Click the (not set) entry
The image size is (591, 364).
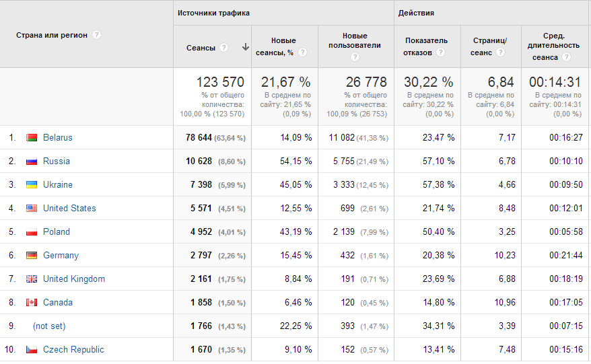[48, 326]
